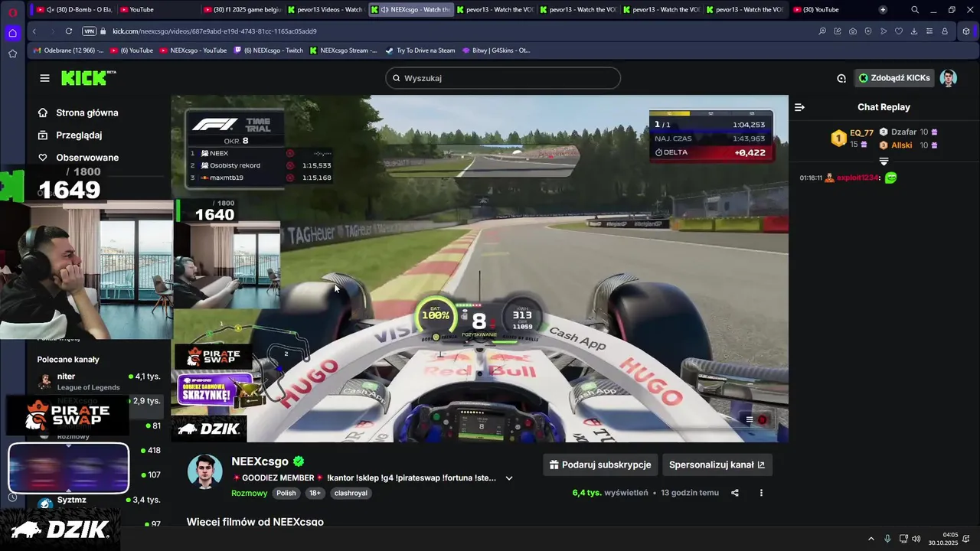
Task: Open the notifications icon next to Zdobądź KICKs
Action: click(841, 78)
